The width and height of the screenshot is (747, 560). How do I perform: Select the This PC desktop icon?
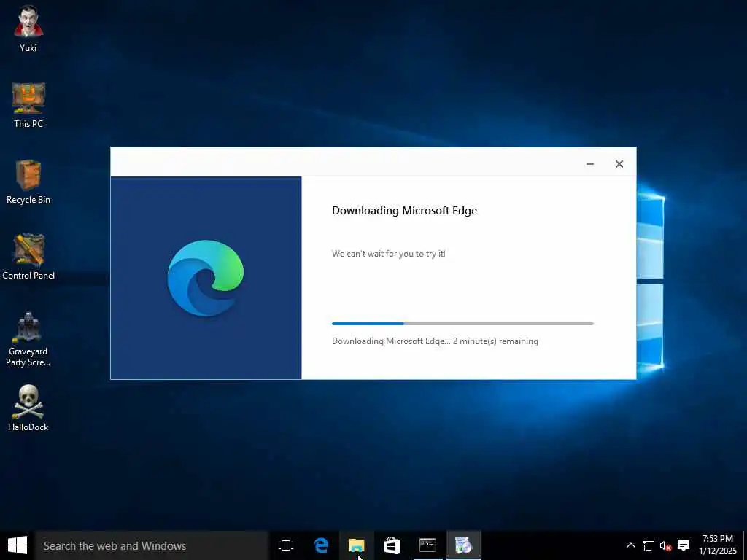(28, 105)
